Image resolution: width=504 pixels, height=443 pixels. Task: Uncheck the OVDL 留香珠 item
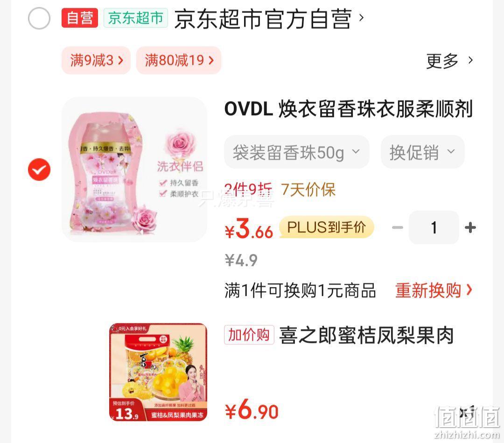(39, 169)
